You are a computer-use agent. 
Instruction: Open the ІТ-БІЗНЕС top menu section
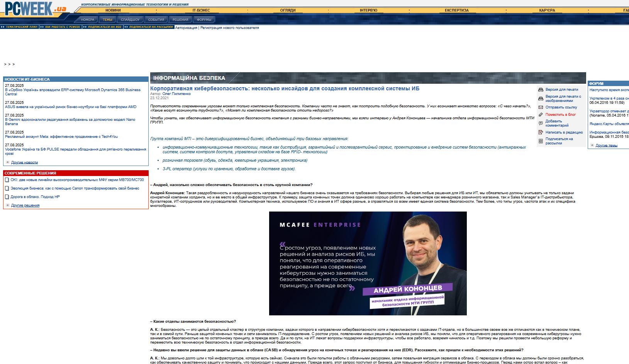pos(201,10)
